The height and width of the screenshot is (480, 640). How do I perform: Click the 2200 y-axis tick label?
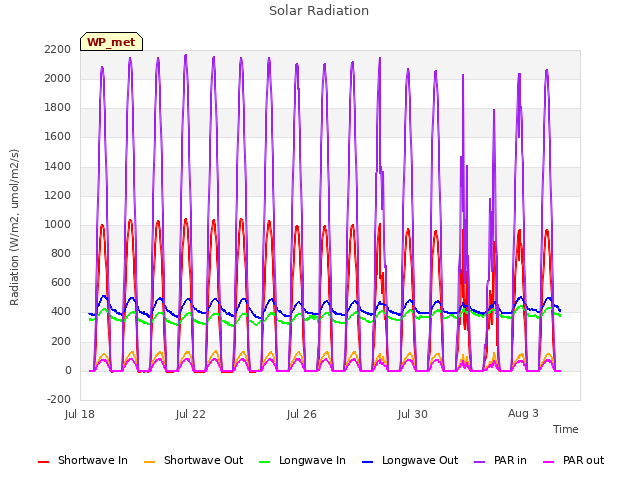click(58, 49)
